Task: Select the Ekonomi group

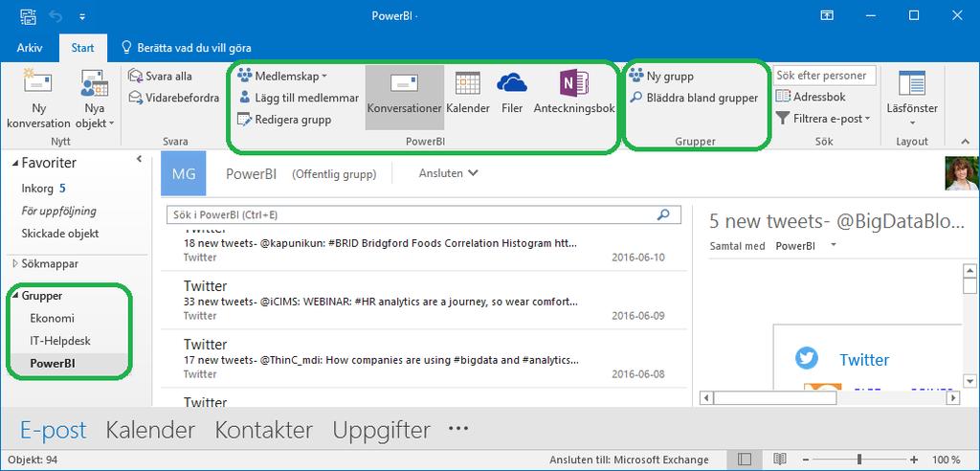Action: (52, 318)
